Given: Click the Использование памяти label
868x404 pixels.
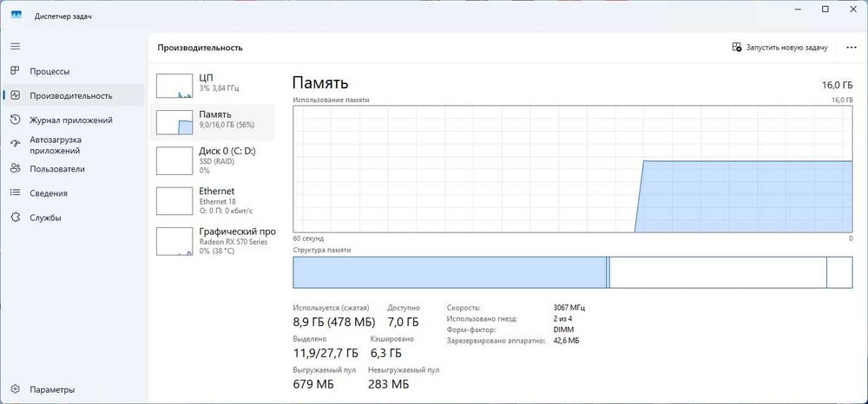Looking at the screenshot, I should tap(331, 100).
